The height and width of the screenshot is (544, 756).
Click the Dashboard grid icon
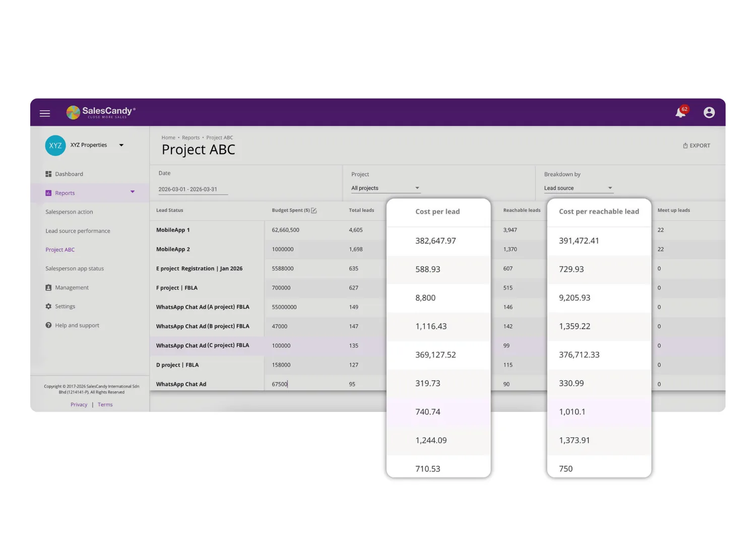[48, 174]
